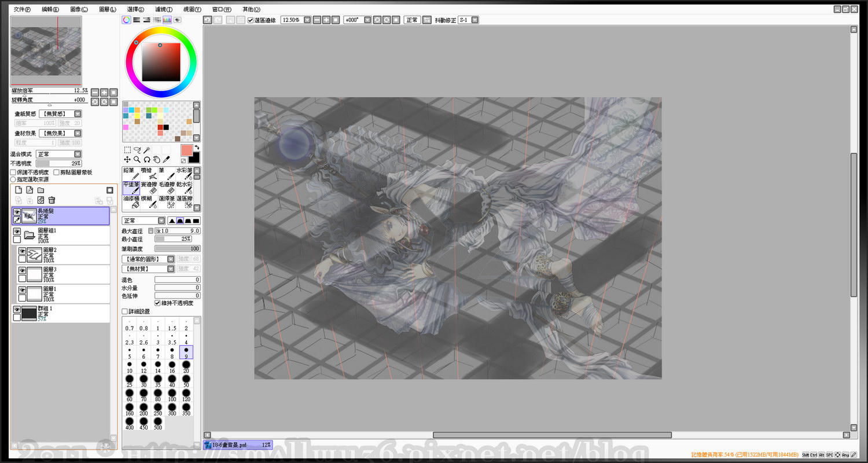This screenshot has height=463, width=868.
Task: Click the navigator preview thumbnail
Action: 46,51
